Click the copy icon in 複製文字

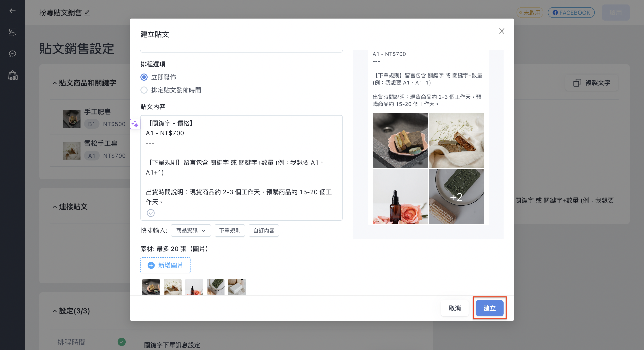pos(577,83)
